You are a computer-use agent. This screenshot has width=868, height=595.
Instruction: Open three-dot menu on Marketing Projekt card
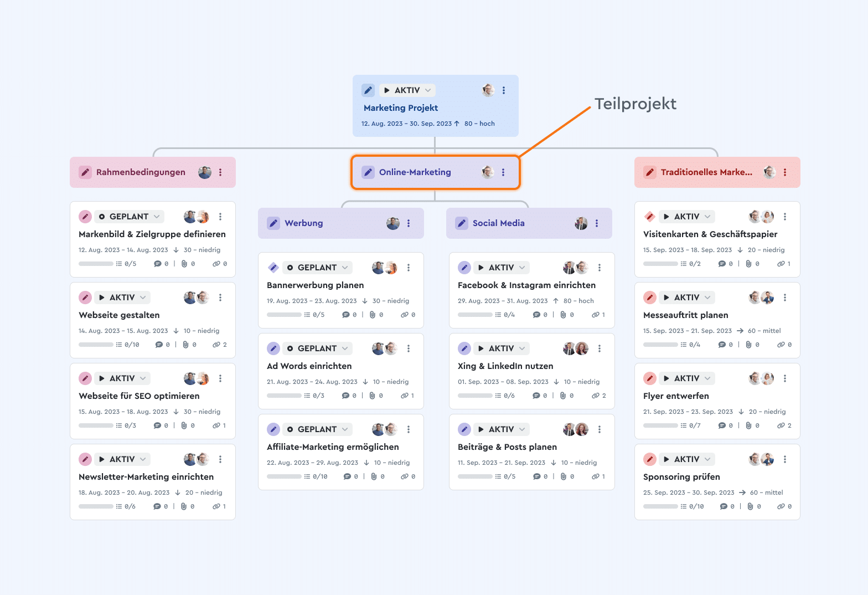(504, 90)
